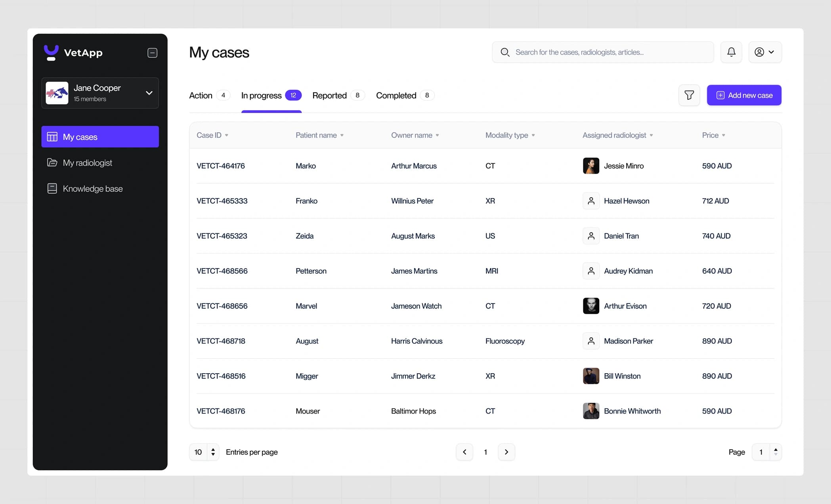Open Knowledge base in sidebar
The width and height of the screenshot is (831, 504).
(x=100, y=189)
